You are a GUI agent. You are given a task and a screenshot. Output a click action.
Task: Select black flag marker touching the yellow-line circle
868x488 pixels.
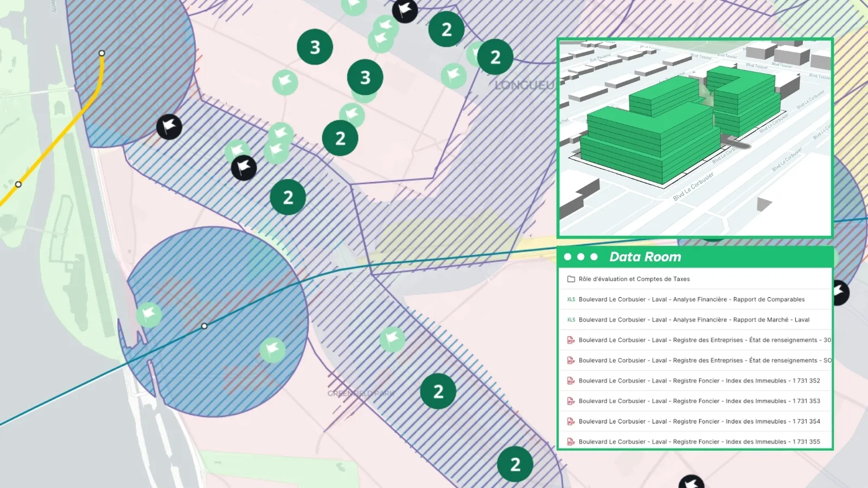169,127
